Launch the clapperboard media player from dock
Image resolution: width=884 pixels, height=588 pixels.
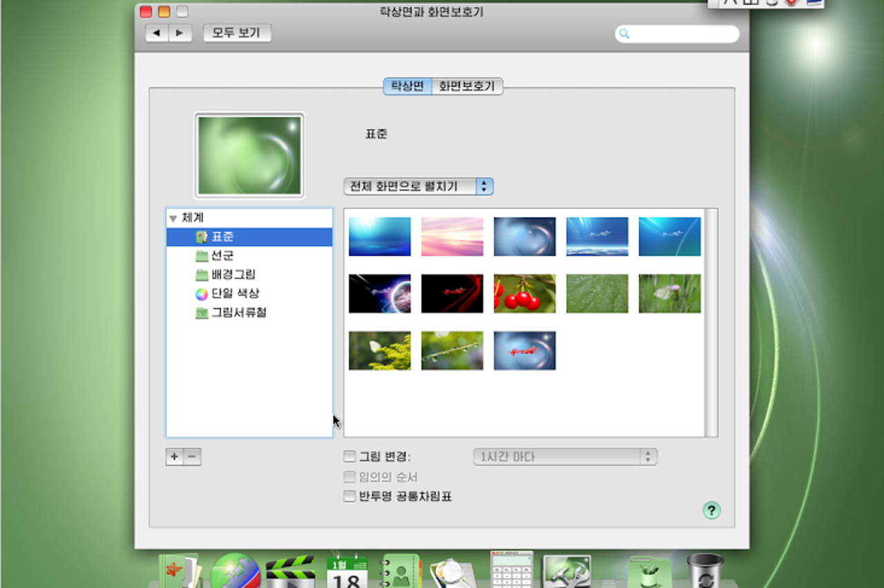[x=290, y=571]
